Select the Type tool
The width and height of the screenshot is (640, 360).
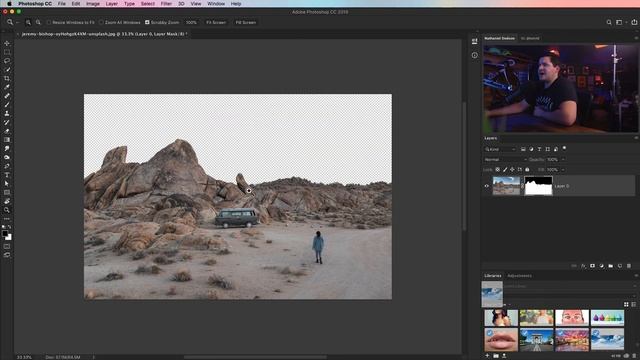7,175
